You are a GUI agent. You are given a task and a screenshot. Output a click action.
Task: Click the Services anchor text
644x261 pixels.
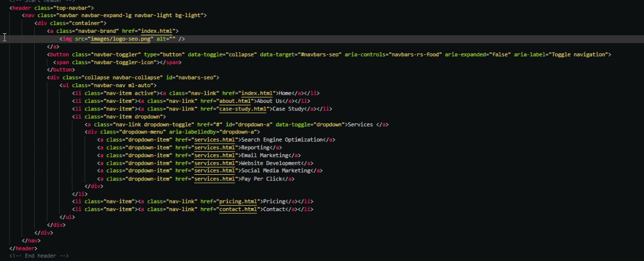click(360, 124)
